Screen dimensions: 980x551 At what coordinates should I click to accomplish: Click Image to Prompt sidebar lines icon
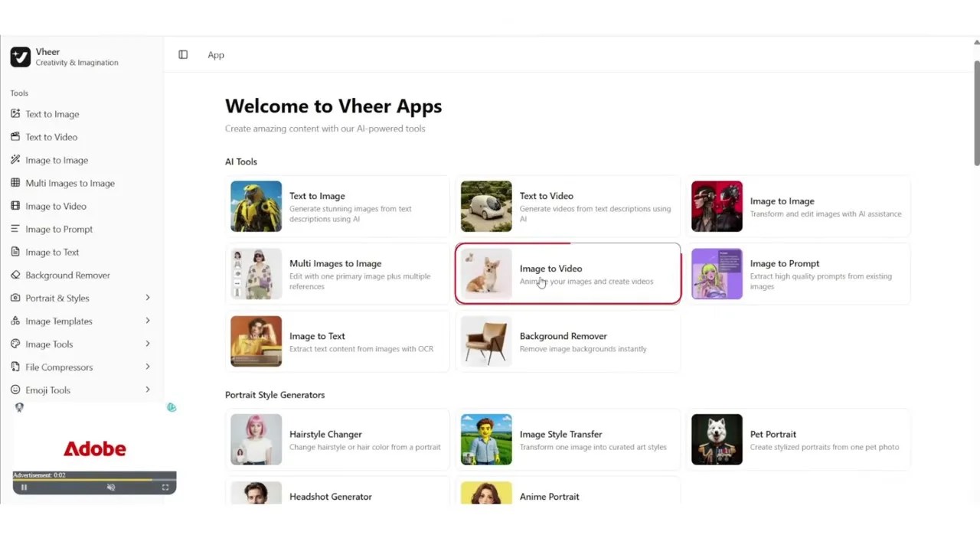point(15,229)
